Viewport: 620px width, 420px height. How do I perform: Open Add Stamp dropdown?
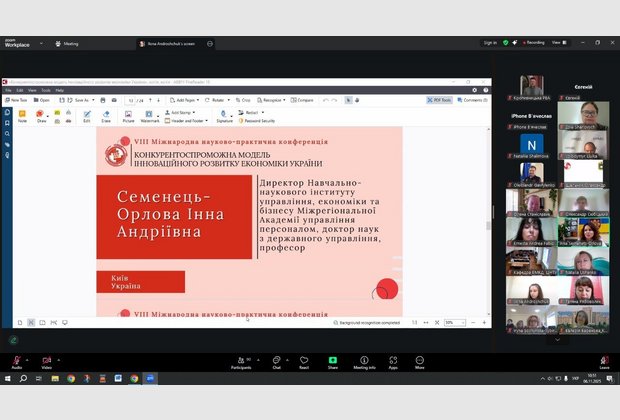(180, 113)
